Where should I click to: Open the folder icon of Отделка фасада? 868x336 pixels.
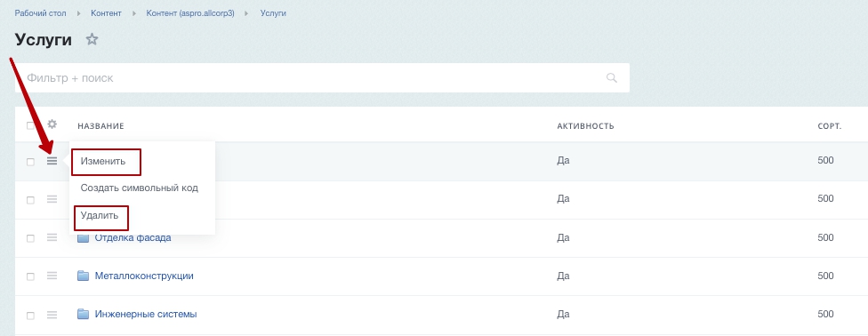83,238
